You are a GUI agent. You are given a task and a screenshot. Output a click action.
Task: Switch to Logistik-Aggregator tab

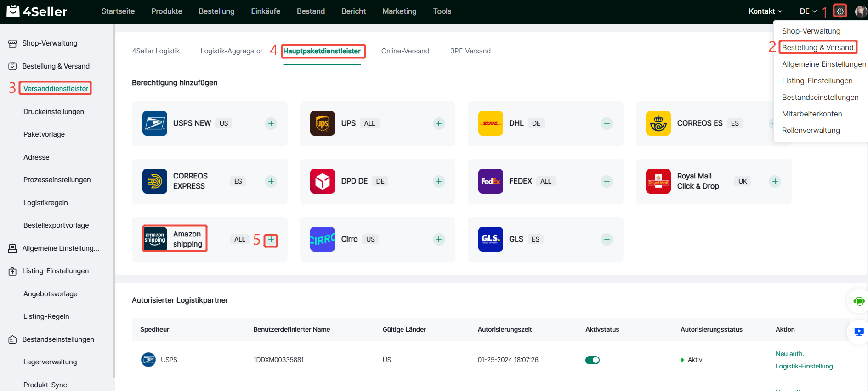point(232,51)
